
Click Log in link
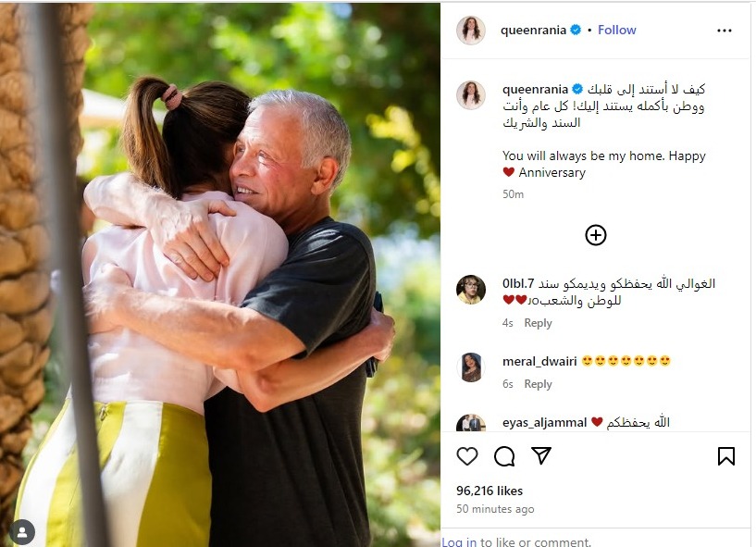pos(459,542)
